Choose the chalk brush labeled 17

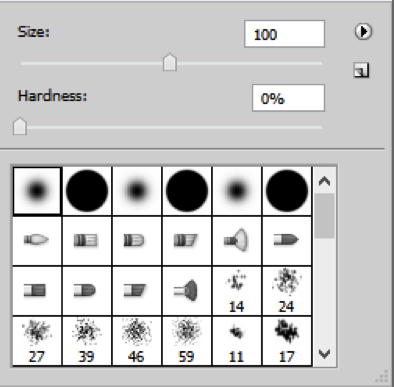pyautogui.click(x=287, y=341)
